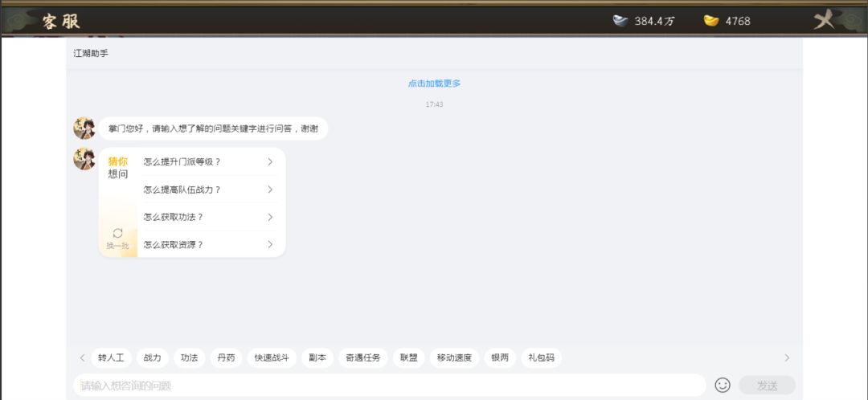Click the 384.4万 silver amount

click(655, 22)
